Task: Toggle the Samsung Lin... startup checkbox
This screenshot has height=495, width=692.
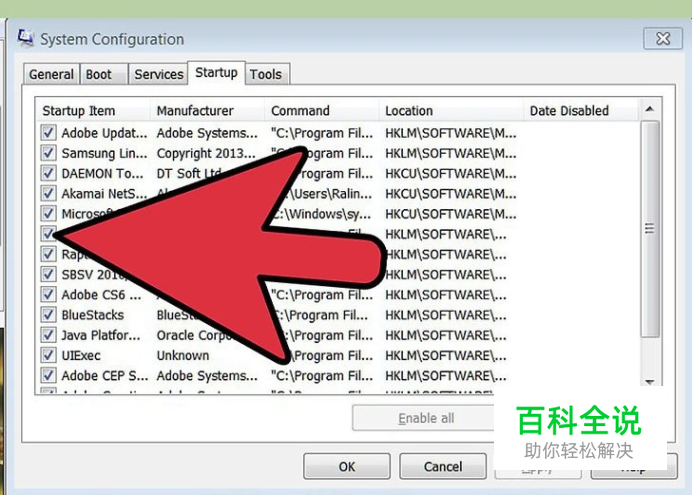Action: 48,153
